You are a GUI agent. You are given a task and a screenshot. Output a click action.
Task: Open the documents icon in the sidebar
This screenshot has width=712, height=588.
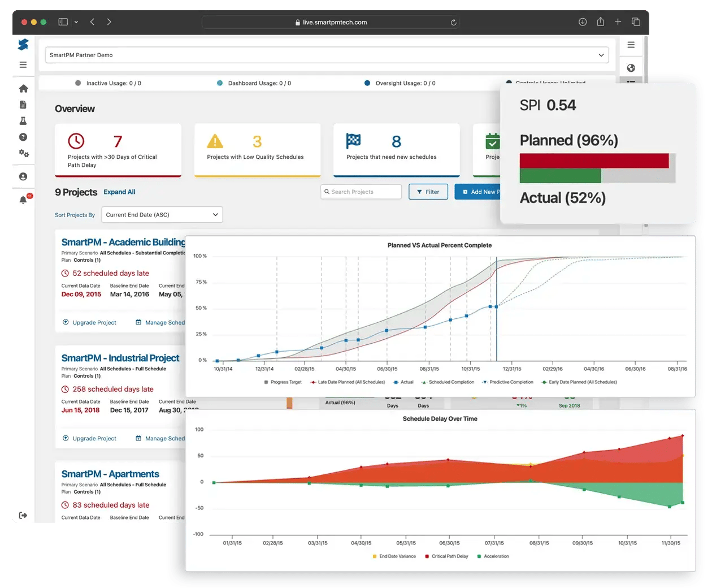tap(23, 105)
